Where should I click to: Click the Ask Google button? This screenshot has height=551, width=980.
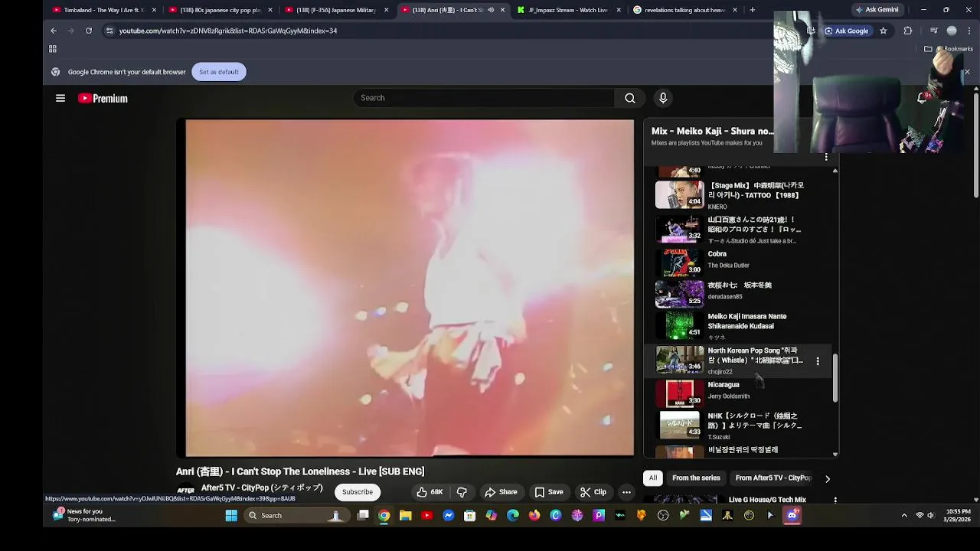(x=847, y=31)
